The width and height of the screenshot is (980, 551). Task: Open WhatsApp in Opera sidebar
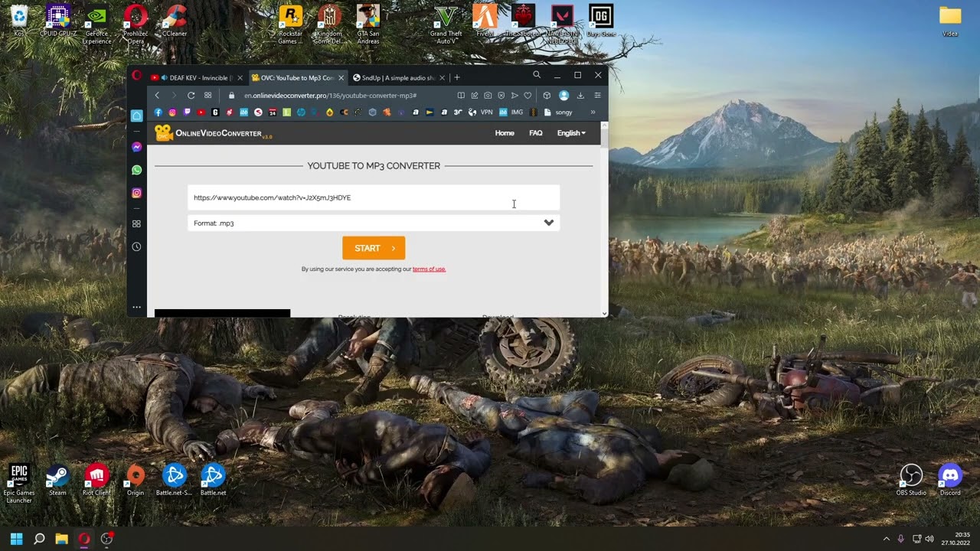click(136, 170)
